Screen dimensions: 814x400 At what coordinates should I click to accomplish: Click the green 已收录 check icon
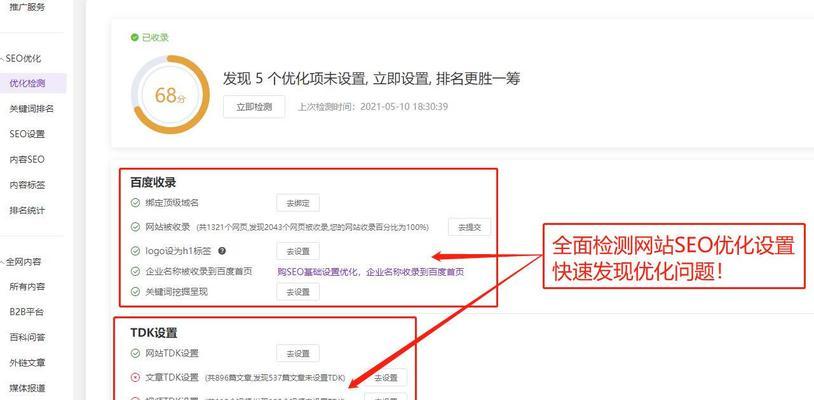tap(134, 37)
